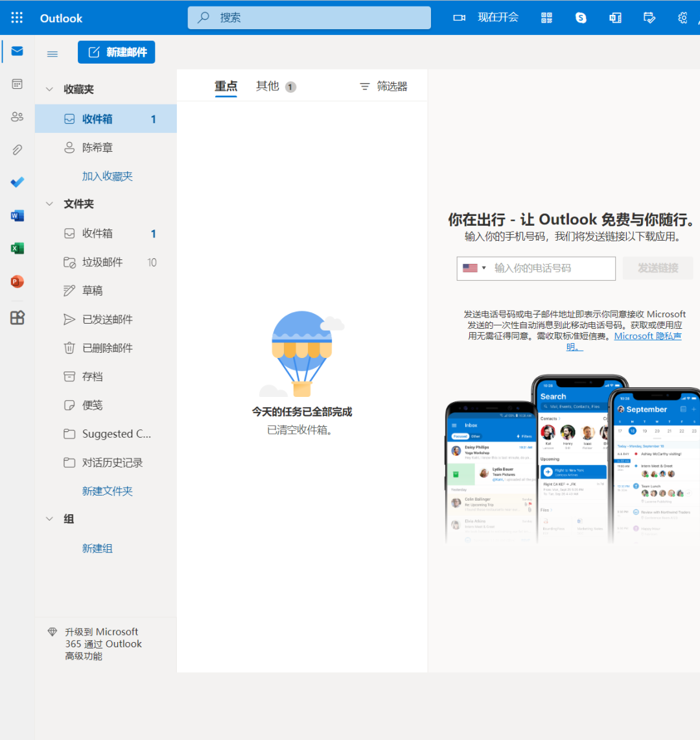Click the 加入收藏夹 link
This screenshot has width=700, height=740.
coord(107,176)
